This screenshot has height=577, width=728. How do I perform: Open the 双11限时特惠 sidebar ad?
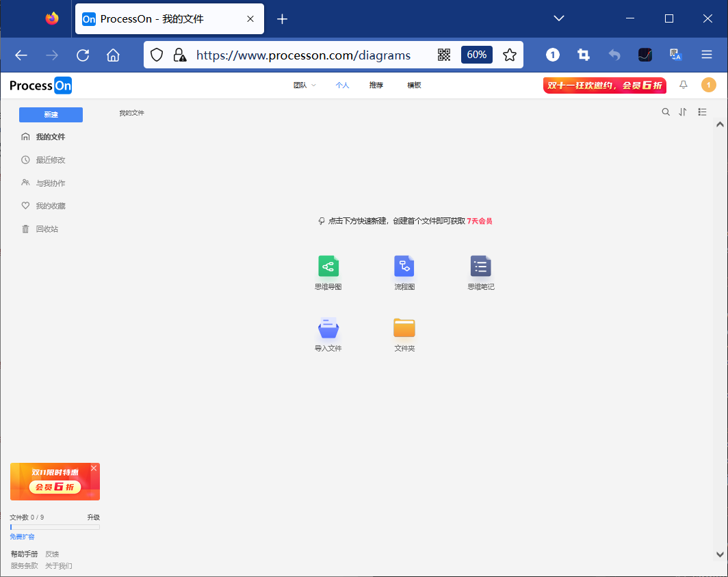click(55, 483)
